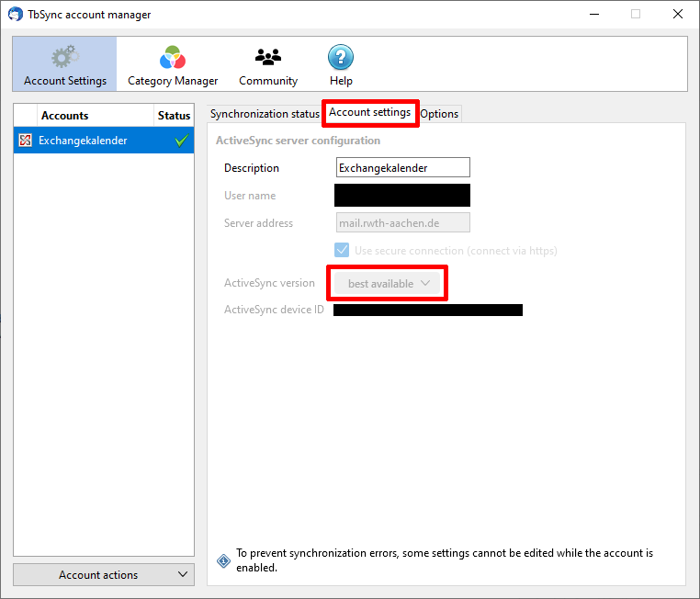Click the ActiveSync version label
Image resolution: width=700 pixels, height=599 pixels.
pyautogui.click(x=269, y=283)
